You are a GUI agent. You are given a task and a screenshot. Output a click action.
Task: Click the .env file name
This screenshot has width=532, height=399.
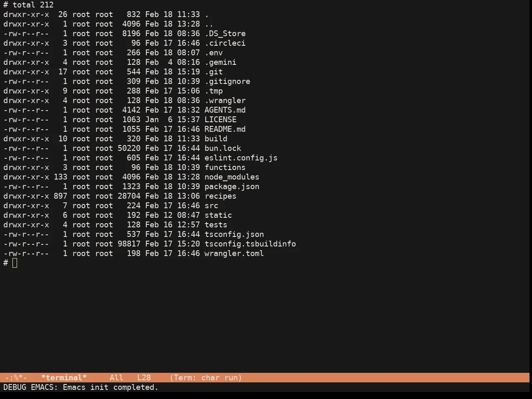pos(214,53)
